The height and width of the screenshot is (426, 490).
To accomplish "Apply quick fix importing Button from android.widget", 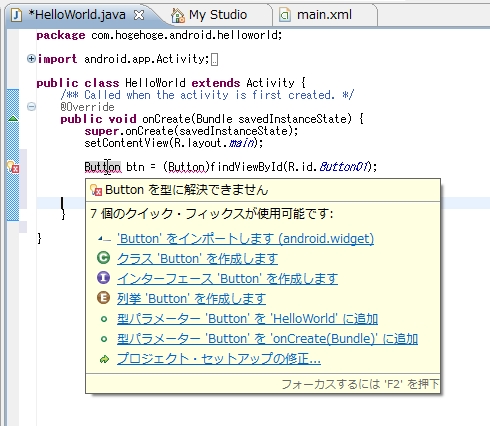I will (x=245, y=239).
